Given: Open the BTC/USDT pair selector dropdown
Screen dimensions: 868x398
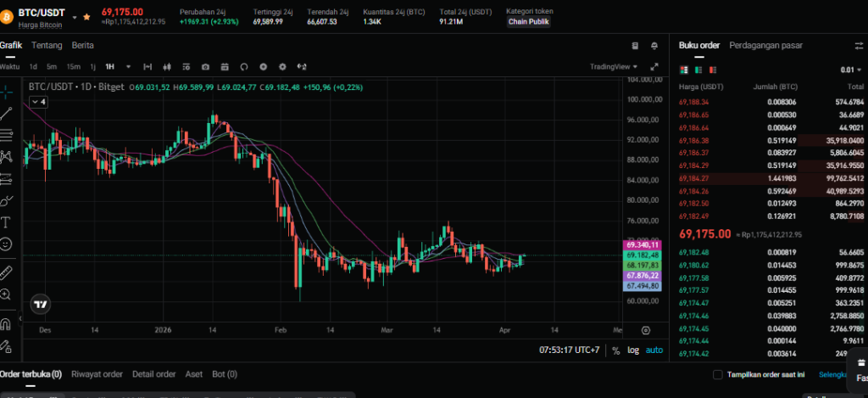Looking at the screenshot, I should [x=74, y=16].
